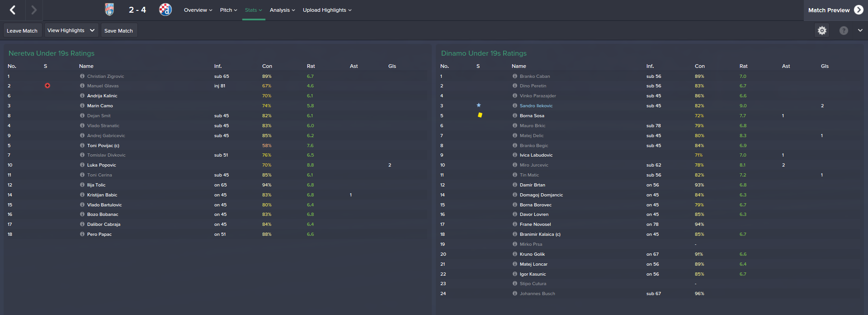868x315 pixels.
Task: Open info icon for Sandro Ilekovic
Action: pyautogui.click(x=515, y=106)
